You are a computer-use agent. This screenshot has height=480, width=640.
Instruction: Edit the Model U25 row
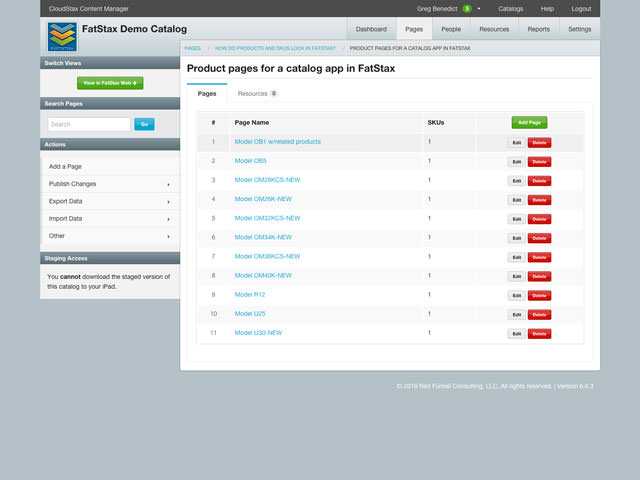(x=517, y=315)
